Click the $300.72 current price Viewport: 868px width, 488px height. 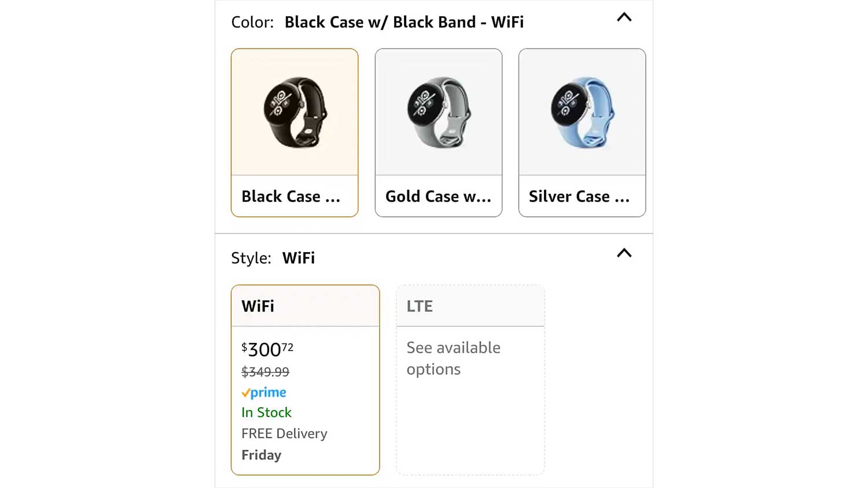tap(267, 349)
